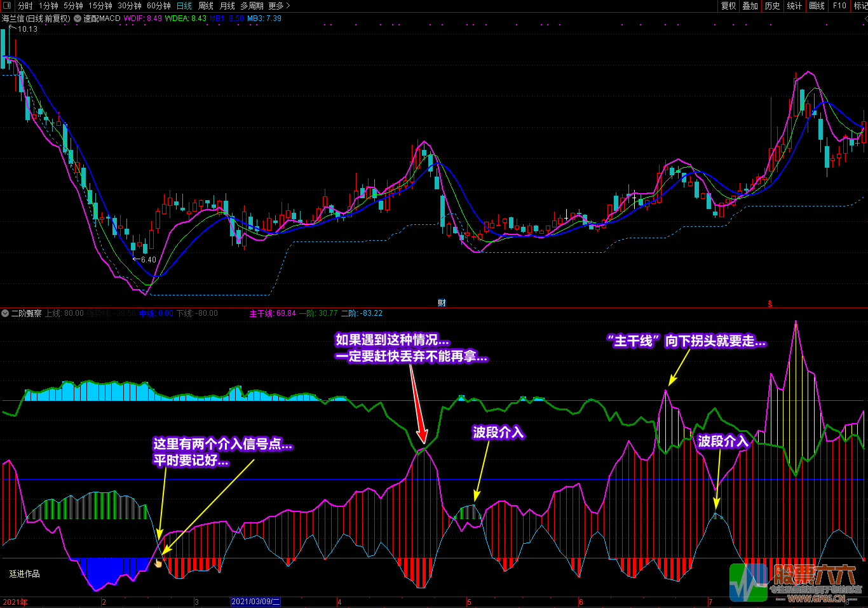
Task: Toggle 叠加 overlay comparison
Action: (750, 6)
